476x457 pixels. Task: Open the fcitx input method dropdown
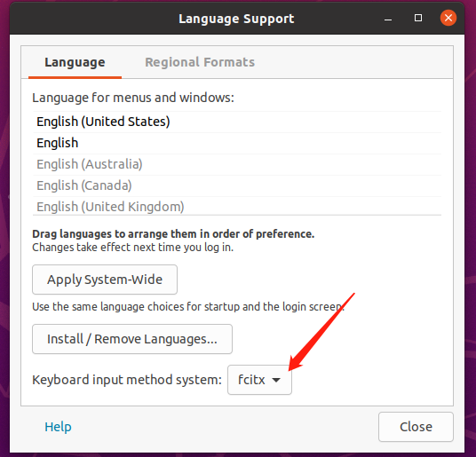click(x=259, y=380)
